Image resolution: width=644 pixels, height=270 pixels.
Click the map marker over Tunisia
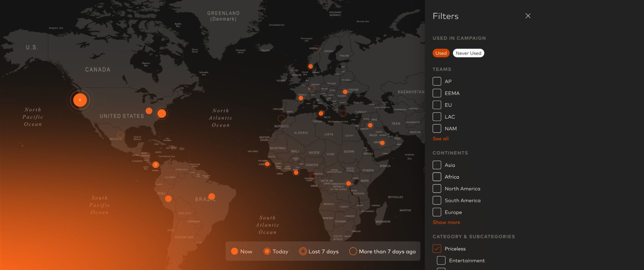(x=321, y=114)
